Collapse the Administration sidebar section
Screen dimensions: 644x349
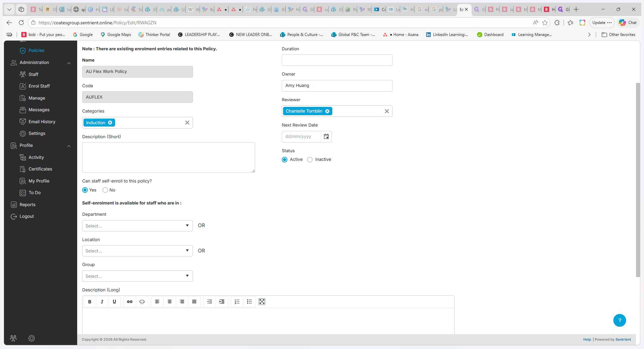[69, 63]
